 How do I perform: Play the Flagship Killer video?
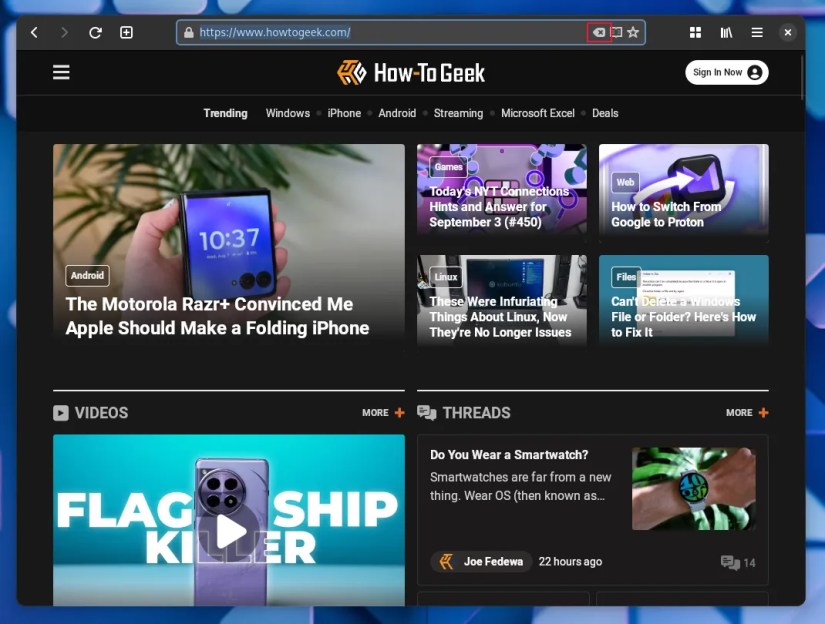click(229, 531)
